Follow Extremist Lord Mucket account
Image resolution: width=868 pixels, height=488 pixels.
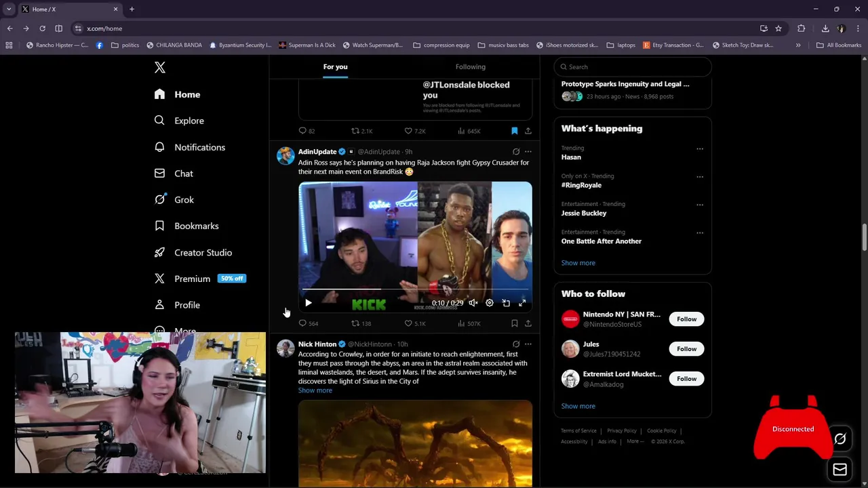(686, 379)
